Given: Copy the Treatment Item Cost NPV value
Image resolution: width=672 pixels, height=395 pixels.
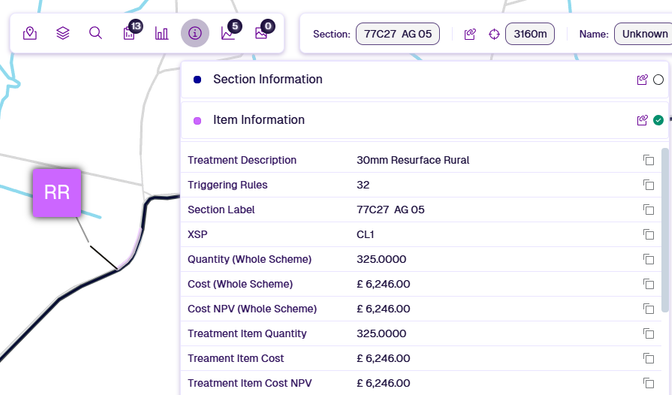Looking at the screenshot, I should (x=648, y=383).
